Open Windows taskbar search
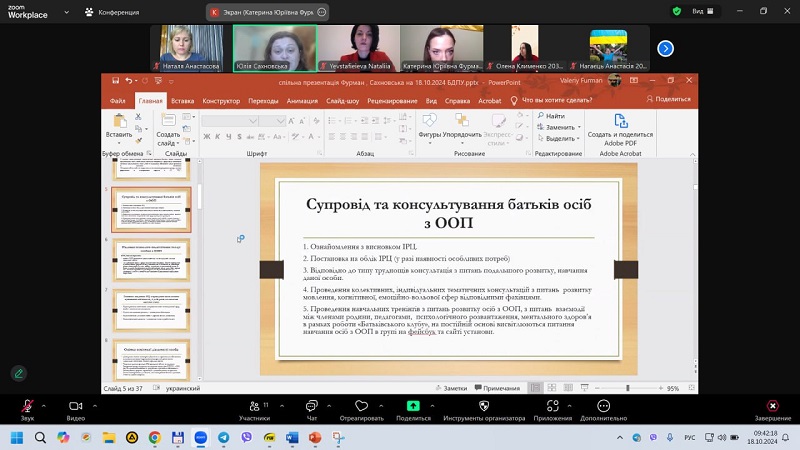 40,437
